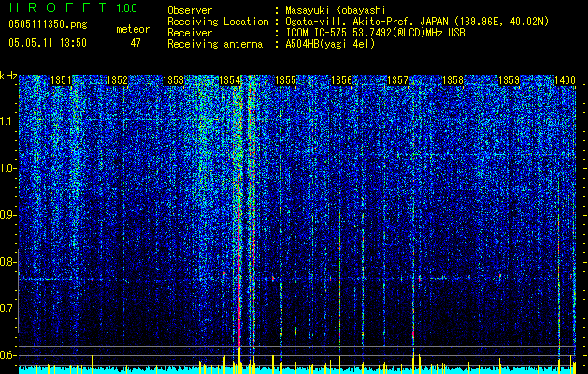The width and height of the screenshot is (588, 374).
Task: Click the HROFFT 1.0.0 program title
Action: pos(73,7)
